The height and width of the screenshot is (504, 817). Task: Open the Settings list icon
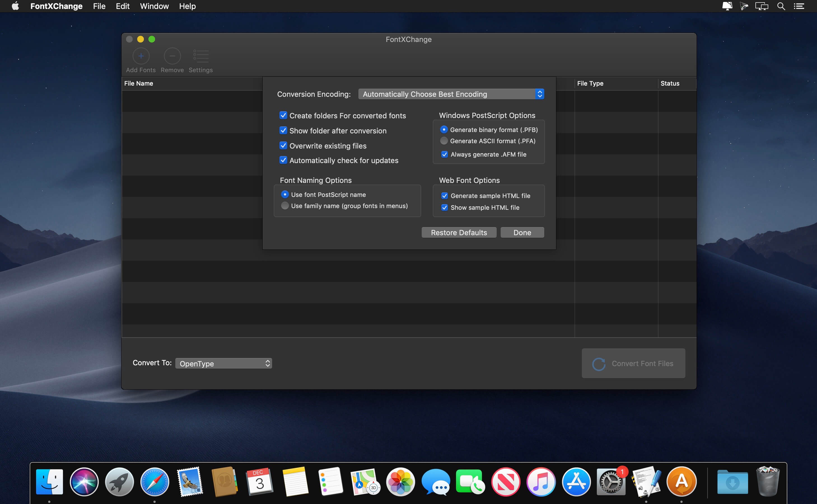(201, 56)
